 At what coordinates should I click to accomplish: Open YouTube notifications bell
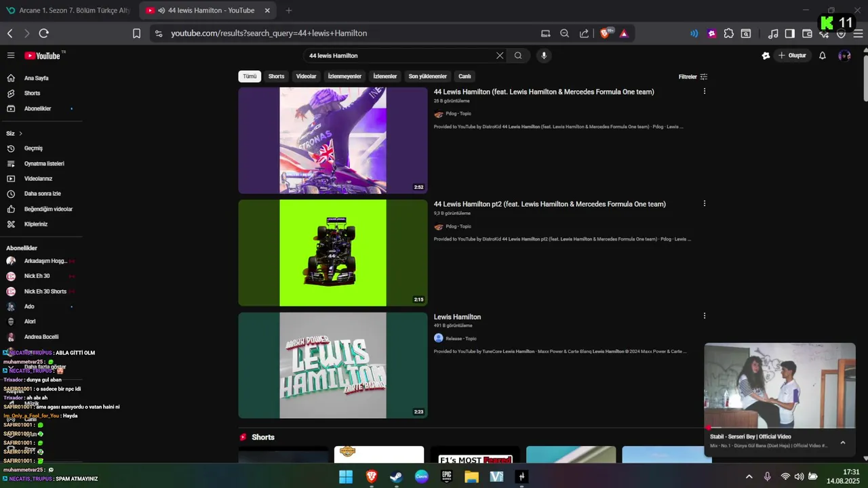coord(822,56)
